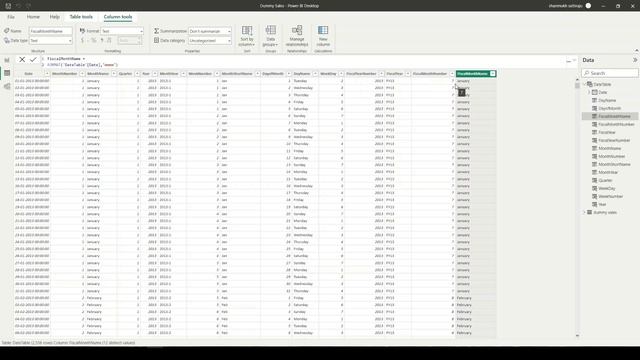Create a New column
Viewport: 640px width, 360px height.
[323, 36]
